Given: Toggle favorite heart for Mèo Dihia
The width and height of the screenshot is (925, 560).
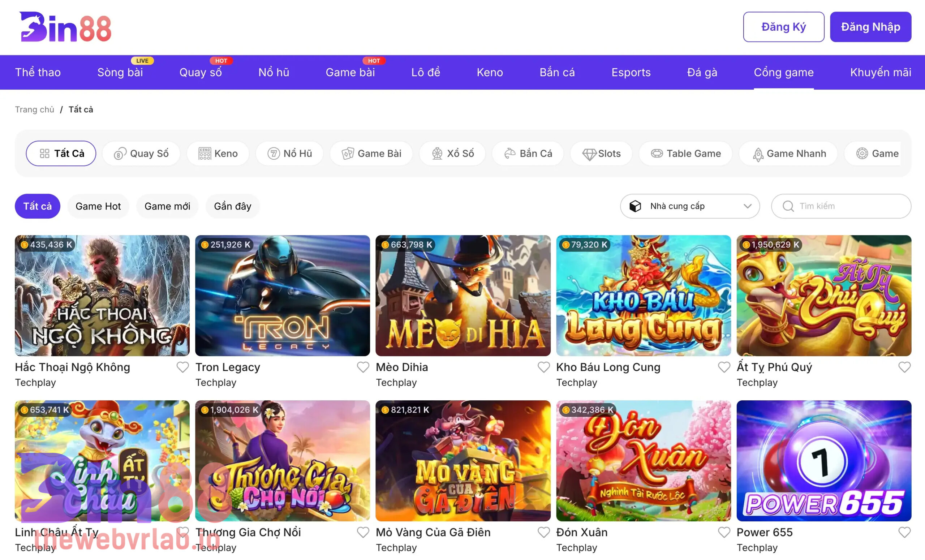Looking at the screenshot, I should (x=543, y=367).
